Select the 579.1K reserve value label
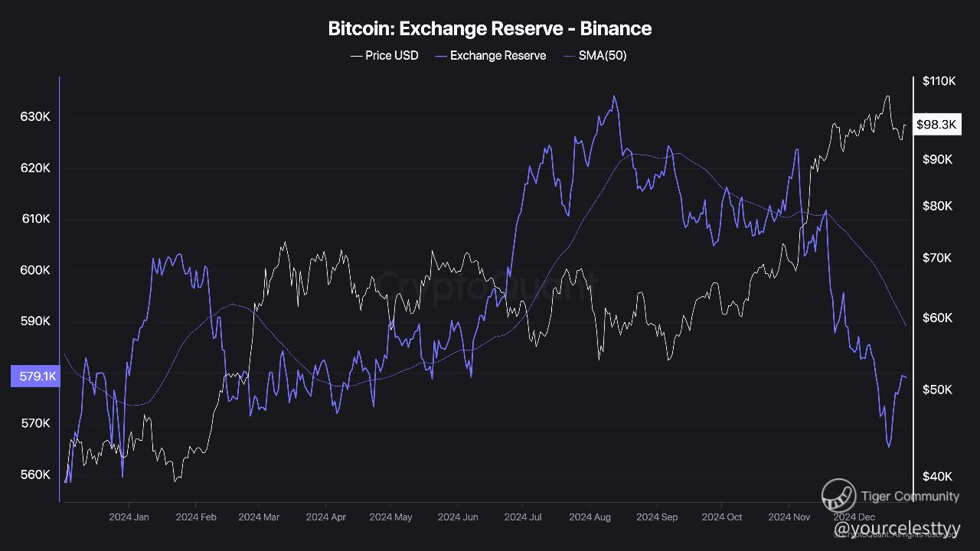 pos(35,377)
